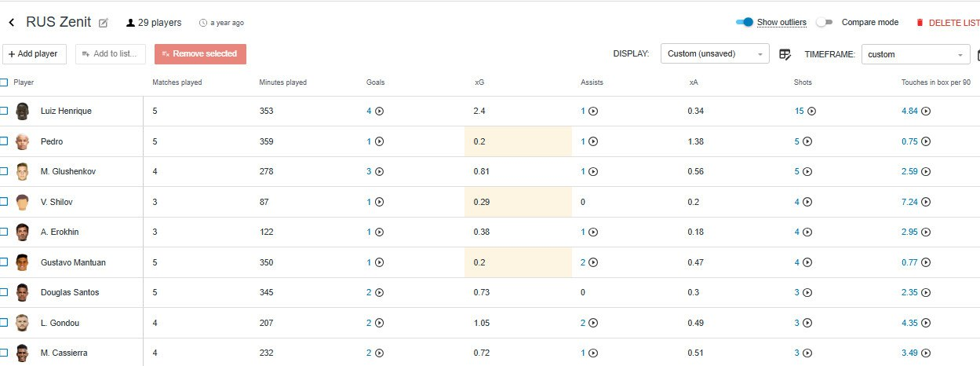980x366 pixels.
Task: Play video of Luiz Henrique's 15 shots
Action: click(811, 112)
